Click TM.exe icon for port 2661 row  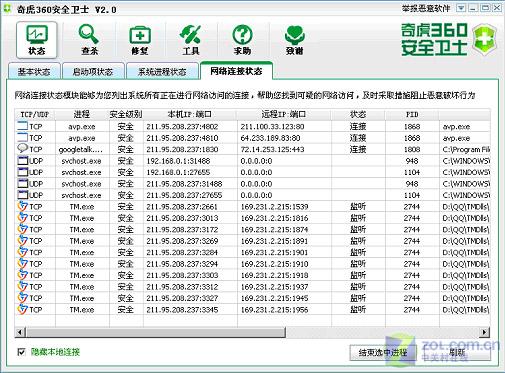(22, 206)
